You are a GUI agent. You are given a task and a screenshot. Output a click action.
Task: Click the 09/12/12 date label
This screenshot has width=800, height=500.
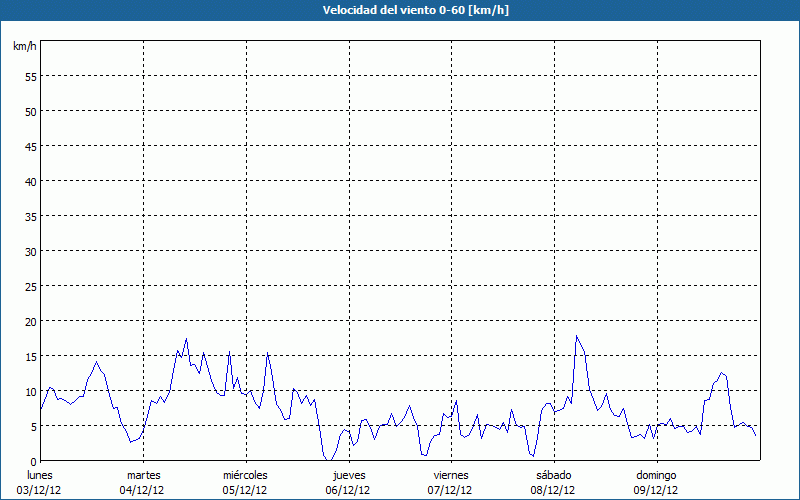(x=656, y=490)
